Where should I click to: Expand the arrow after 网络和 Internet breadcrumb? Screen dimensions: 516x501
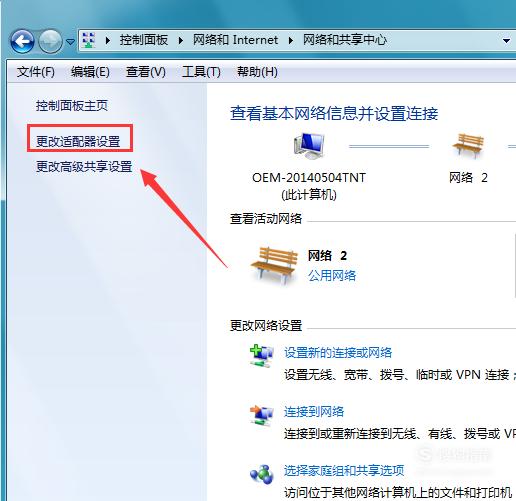(x=291, y=41)
